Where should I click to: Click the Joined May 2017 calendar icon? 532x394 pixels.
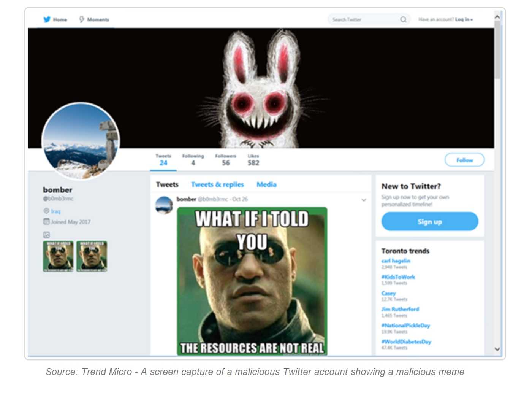tap(46, 222)
